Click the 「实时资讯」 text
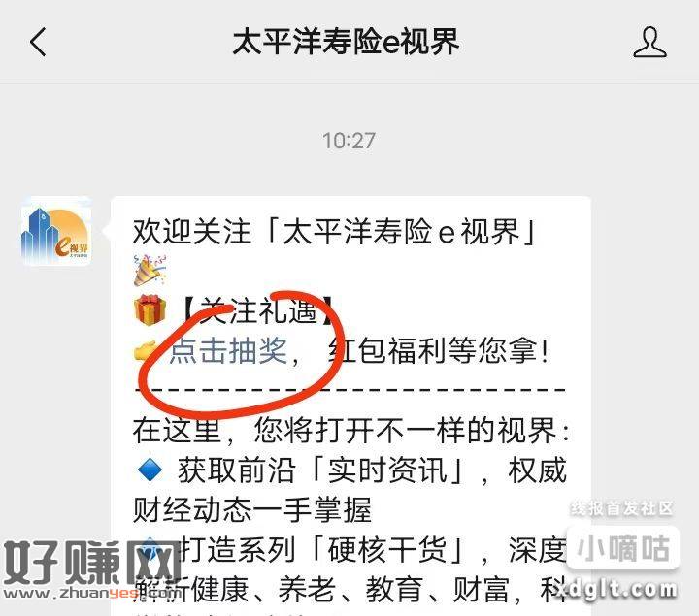The image size is (699, 616). [387, 470]
